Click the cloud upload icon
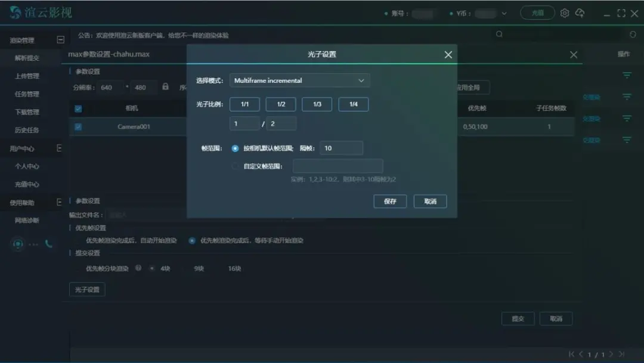644x363 pixels. (x=580, y=13)
